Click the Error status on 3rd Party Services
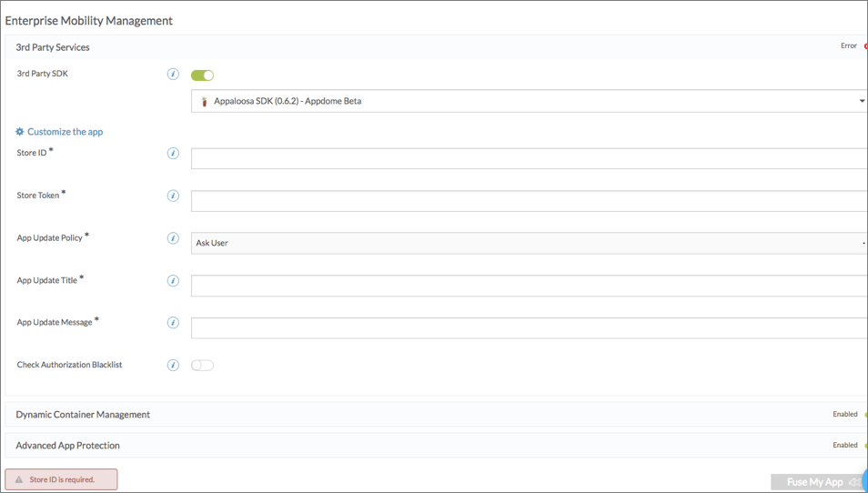This screenshot has height=493, width=868. pos(849,45)
